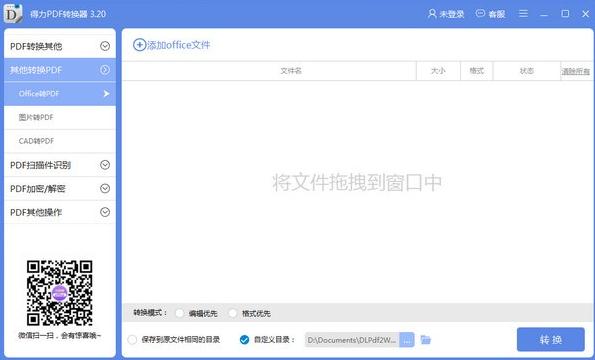Open 客服 customer service chat
Screen dimensions: 595x360
coord(490,14)
